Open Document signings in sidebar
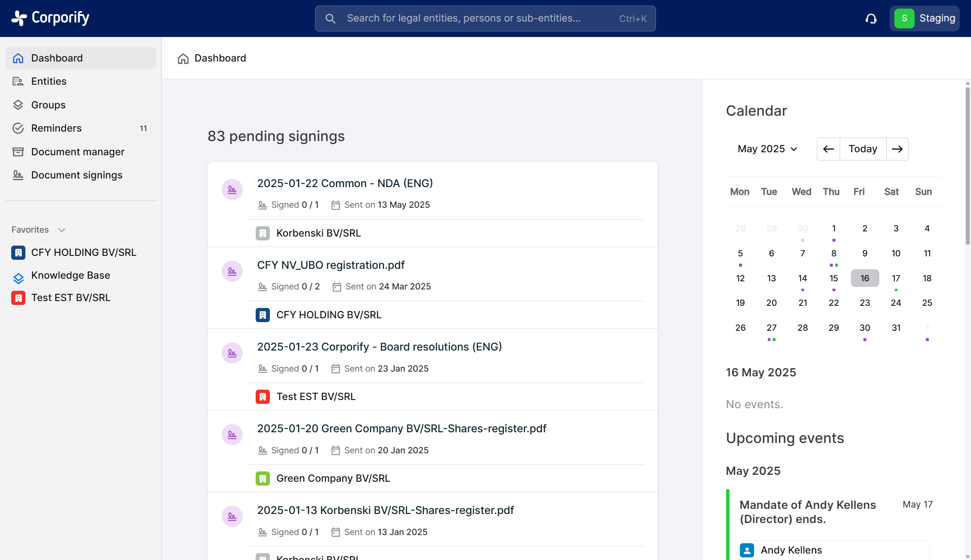Screen dimensions: 971x560 pyautogui.click(x=77, y=175)
